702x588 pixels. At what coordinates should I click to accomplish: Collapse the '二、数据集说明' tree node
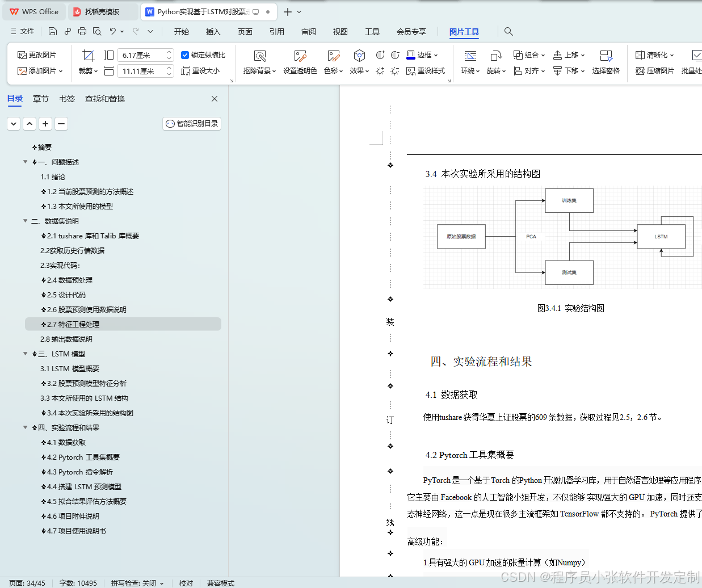25,221
